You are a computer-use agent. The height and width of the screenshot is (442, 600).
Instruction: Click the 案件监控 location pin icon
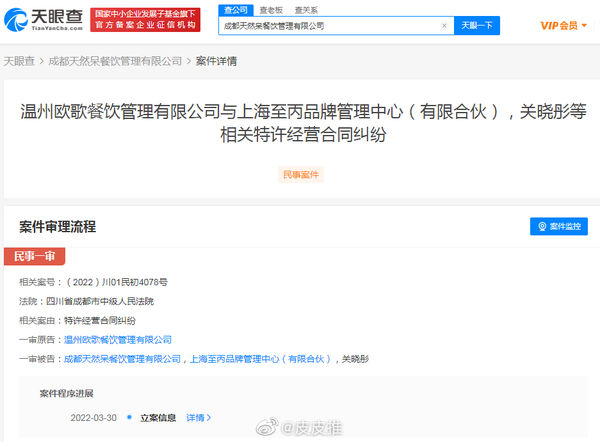pos(542,227)
